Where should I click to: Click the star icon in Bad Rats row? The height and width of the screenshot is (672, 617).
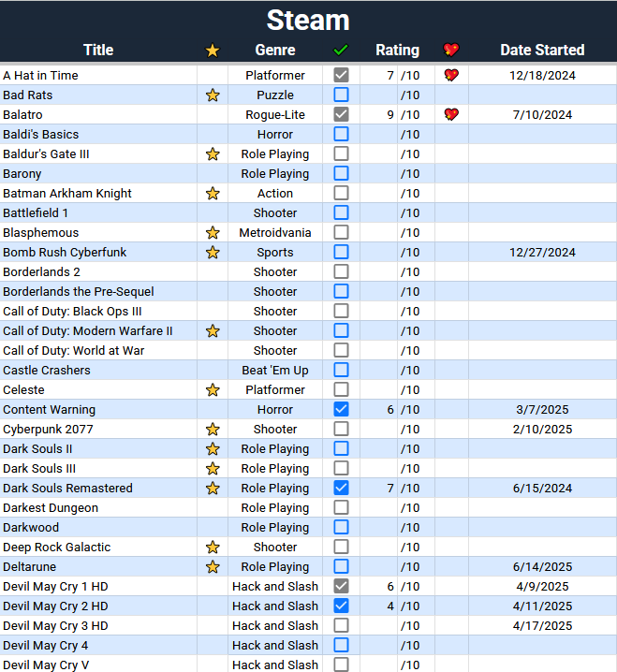(213, 95)
